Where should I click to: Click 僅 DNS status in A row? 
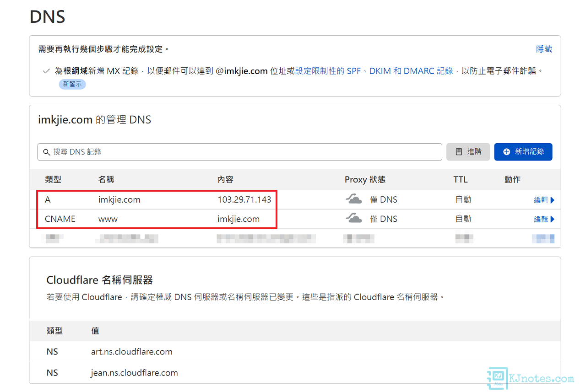(384, 199)
